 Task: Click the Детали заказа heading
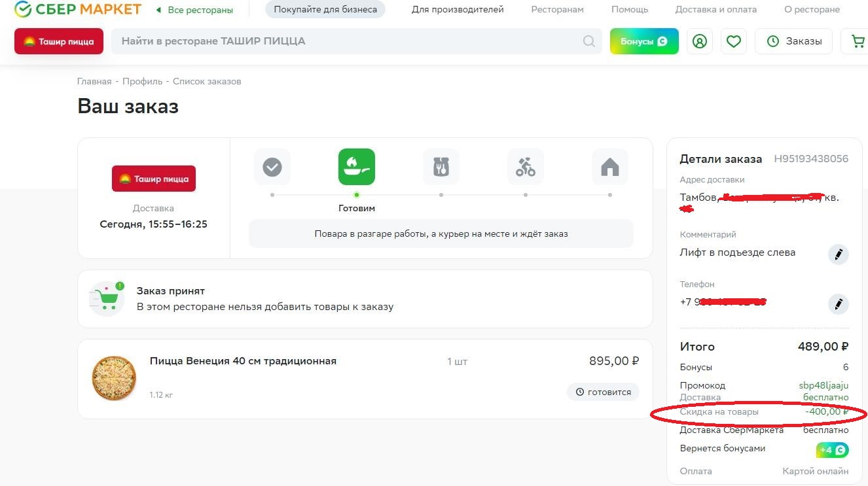pos(721,159)
